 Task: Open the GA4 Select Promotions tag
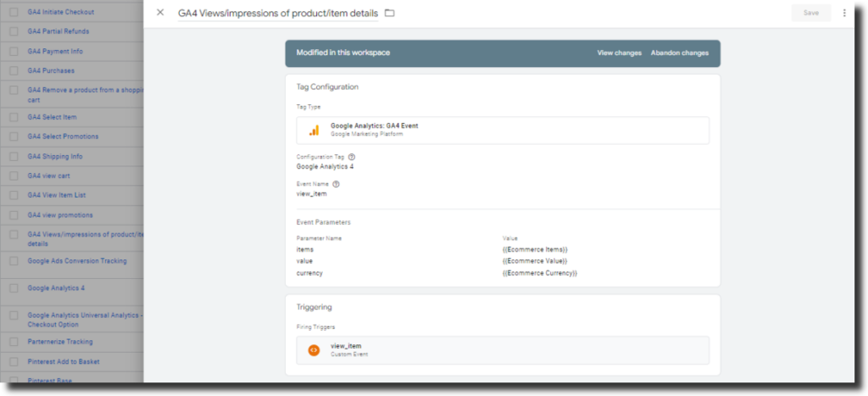[x=63, y=137]
